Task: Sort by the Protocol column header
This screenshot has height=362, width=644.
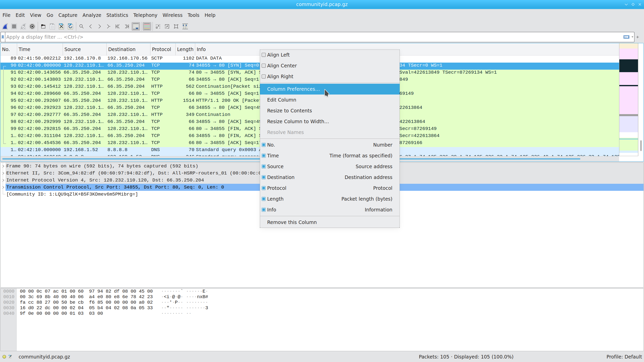Action: coord(163,49)
